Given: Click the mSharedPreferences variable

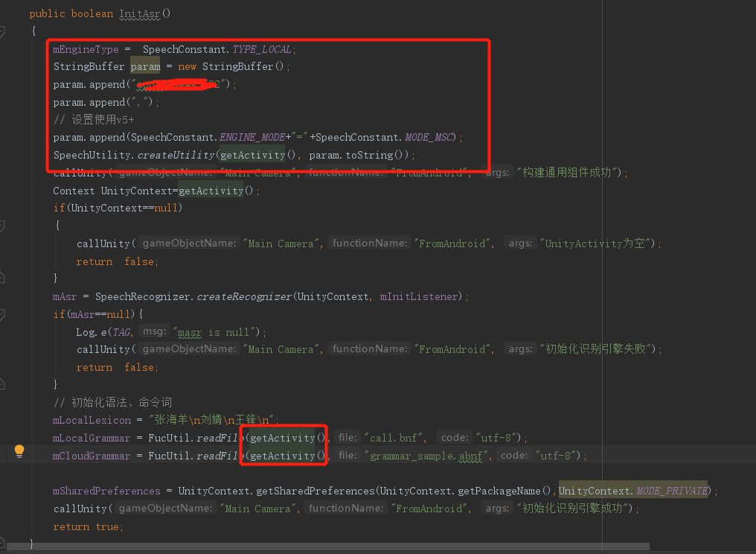Looking at the screenshot, I should [106, 491].
